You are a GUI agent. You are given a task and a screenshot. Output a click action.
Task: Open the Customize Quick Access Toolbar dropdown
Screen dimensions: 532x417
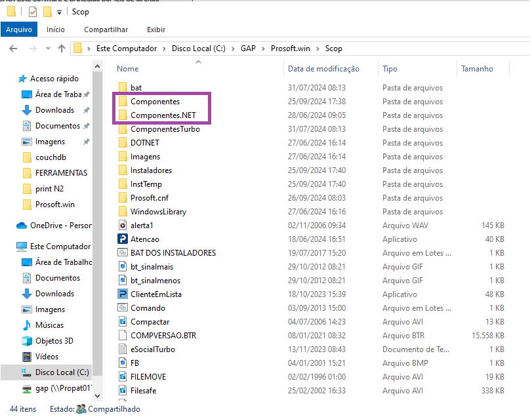tap(60, 12)
